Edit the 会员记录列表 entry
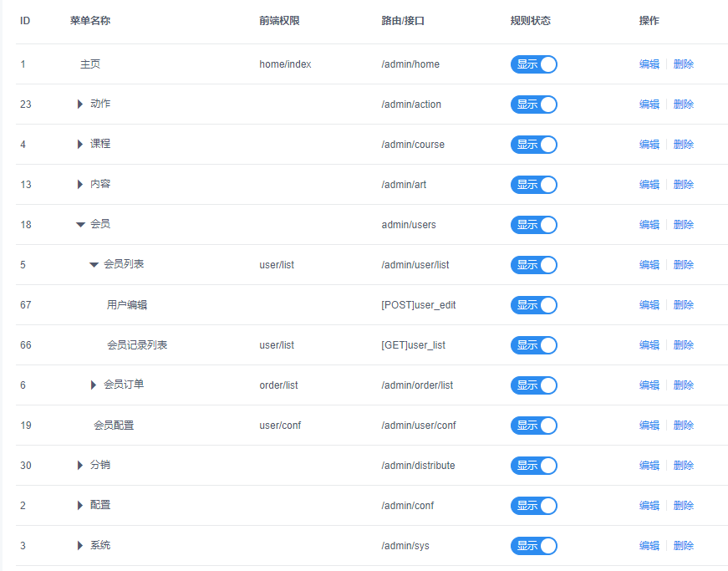 pyautogui.click(x=649, y=345)
